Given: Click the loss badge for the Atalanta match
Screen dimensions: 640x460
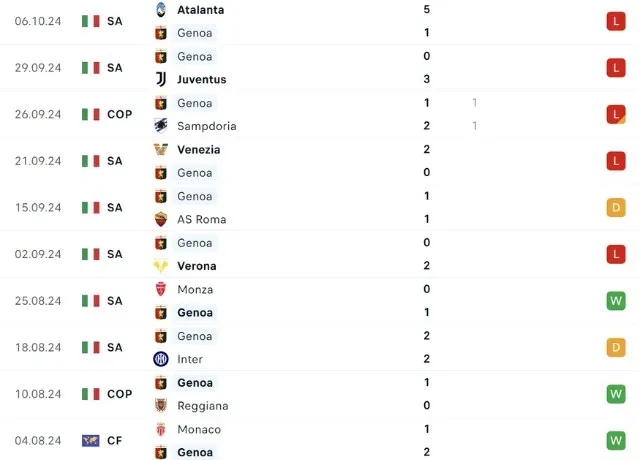Looking at the screenshot, I should tap(615, 21).
